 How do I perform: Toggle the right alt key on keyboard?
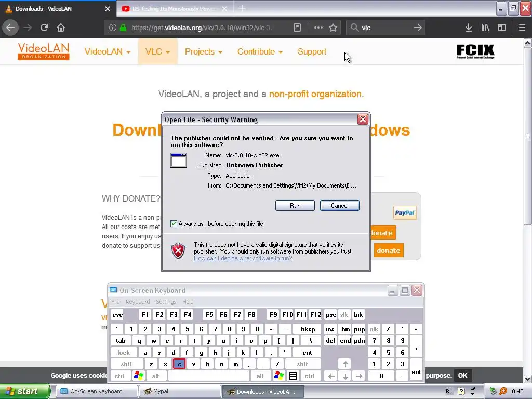point(260,376)
